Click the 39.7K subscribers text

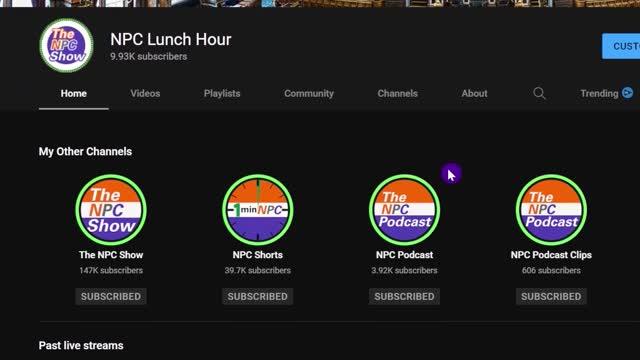(x=258, y=270)
